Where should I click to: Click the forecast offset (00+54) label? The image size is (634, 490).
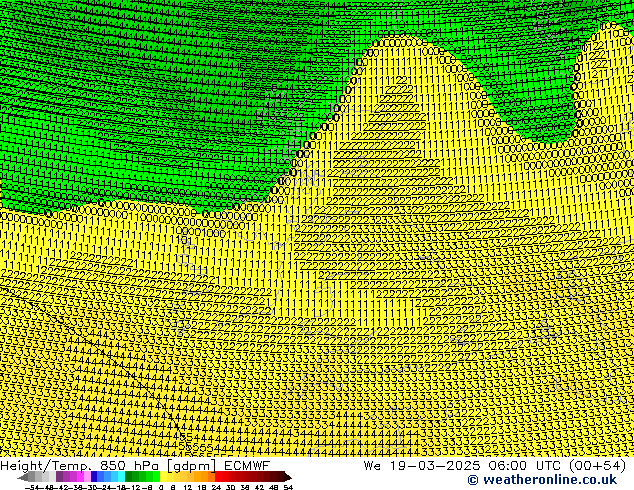(x=598, y=466)
